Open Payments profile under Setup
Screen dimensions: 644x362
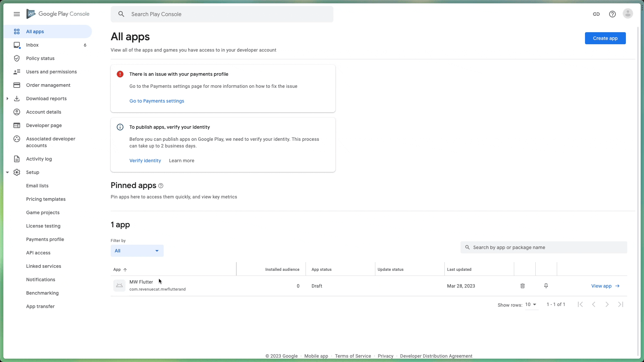point(45,239)
